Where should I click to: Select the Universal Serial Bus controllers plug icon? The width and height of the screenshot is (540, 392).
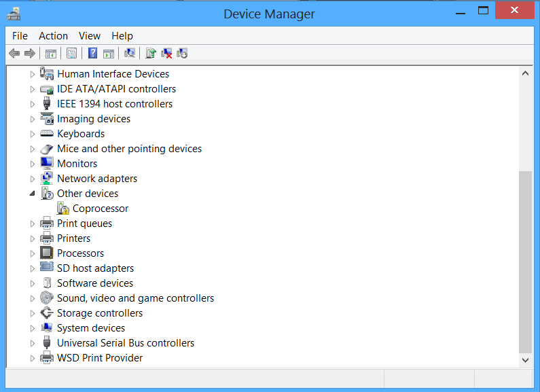coord(47,342)
